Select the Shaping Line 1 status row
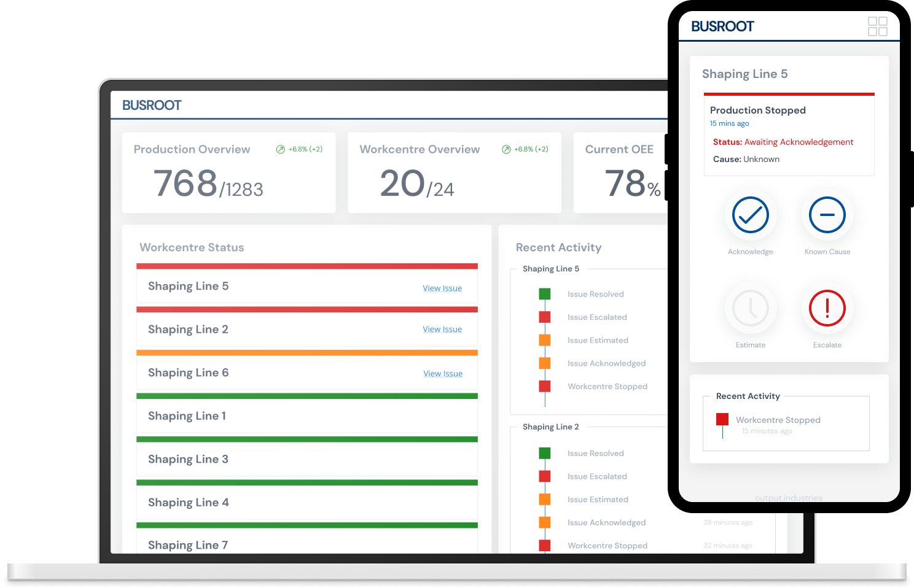The image size is (914, 588). pyautogui.click(x=307, y=413)
